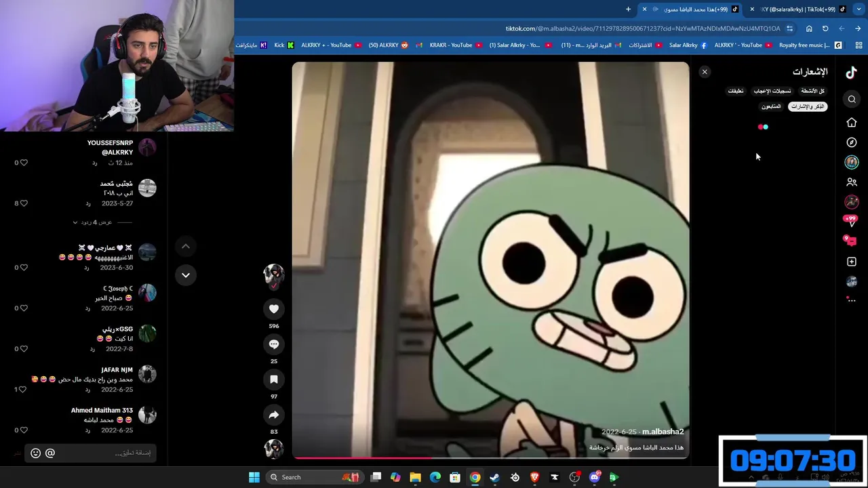Insert a mention using the @ icon
The height and width of the screenshot is (488, 868).
pos(50,453)
